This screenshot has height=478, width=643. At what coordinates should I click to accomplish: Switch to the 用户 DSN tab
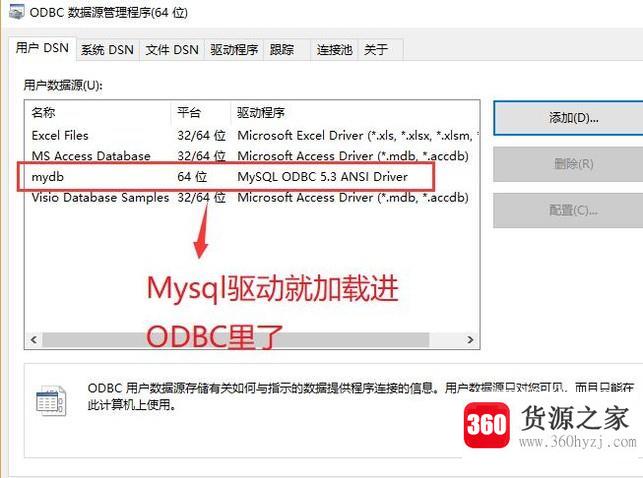(42, 48)
